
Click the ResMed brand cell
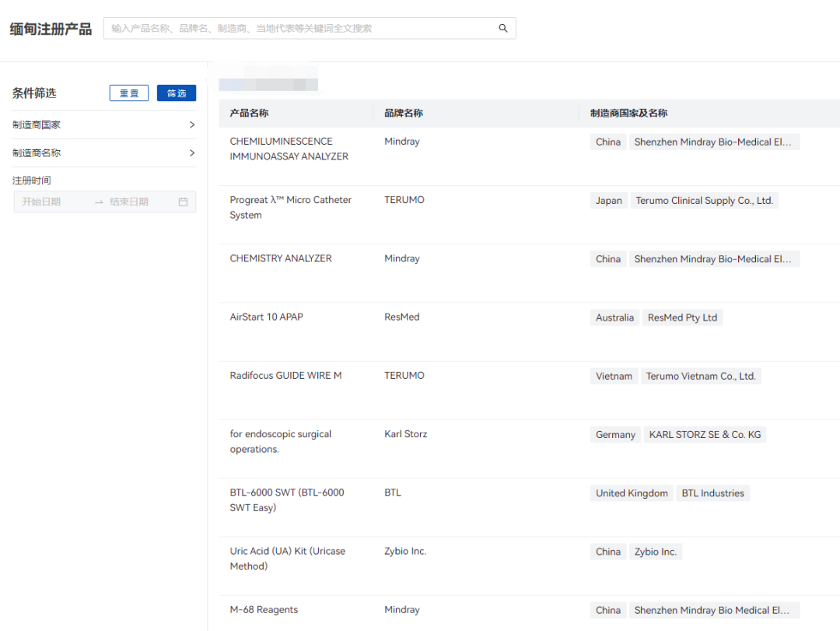coord(402,317)
